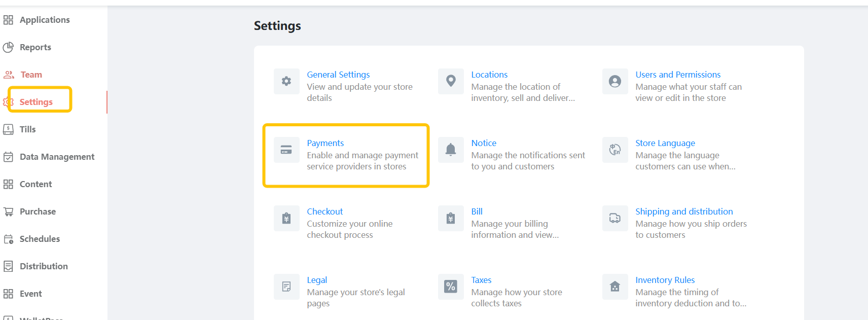
Task: Click the Taxes percent icon
Action: point(451,287)
